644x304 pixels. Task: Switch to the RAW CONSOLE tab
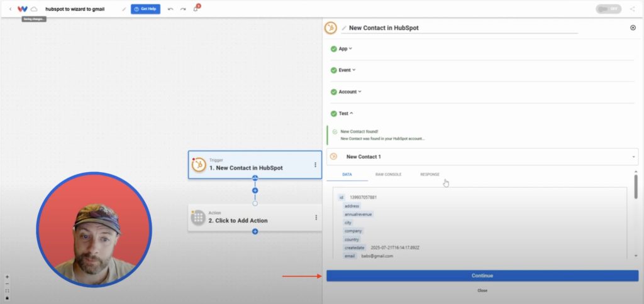point(388,175)
